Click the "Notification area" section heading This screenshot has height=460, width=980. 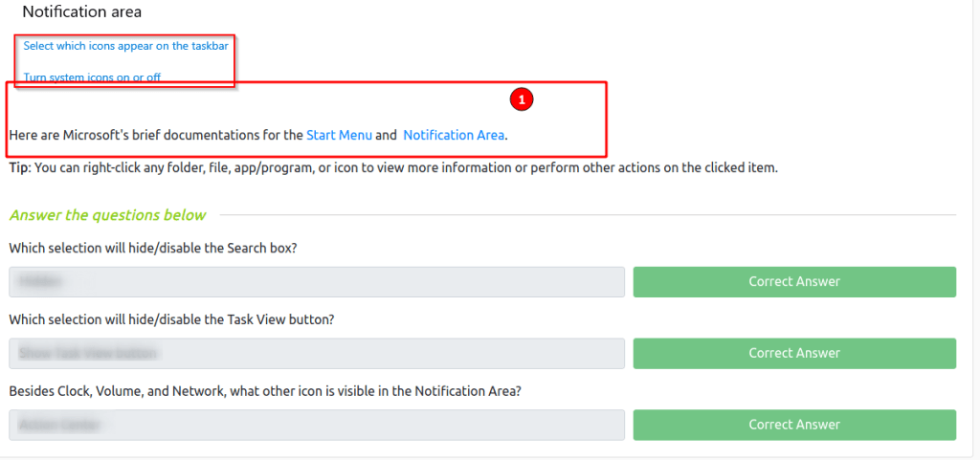point(81,12)
